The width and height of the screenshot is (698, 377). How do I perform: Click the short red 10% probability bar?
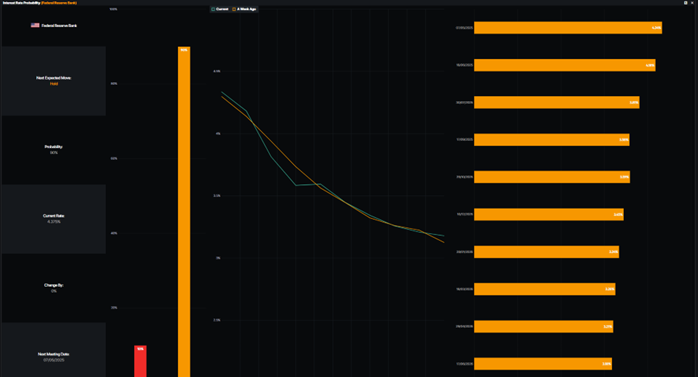tap(140, 361)
